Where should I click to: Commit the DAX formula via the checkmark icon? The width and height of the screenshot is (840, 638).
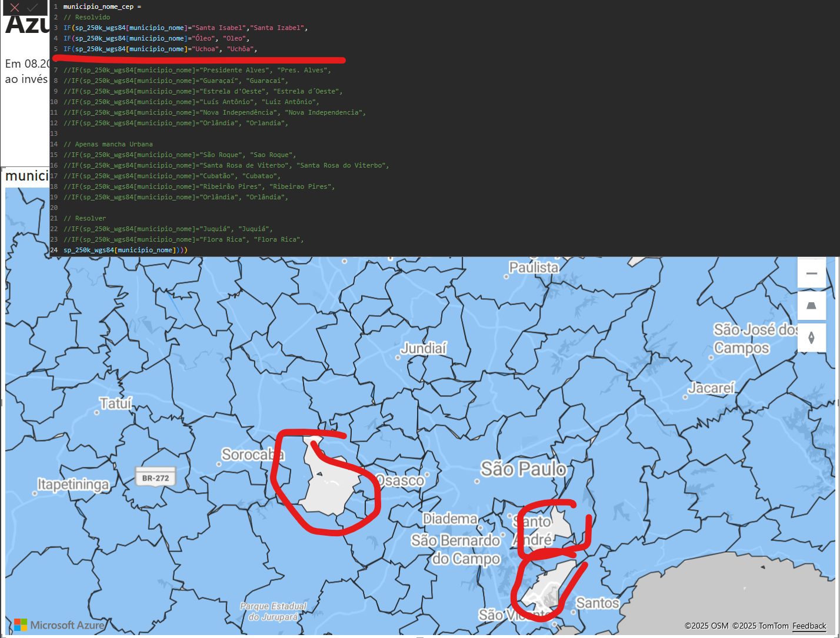pos(33,8)
